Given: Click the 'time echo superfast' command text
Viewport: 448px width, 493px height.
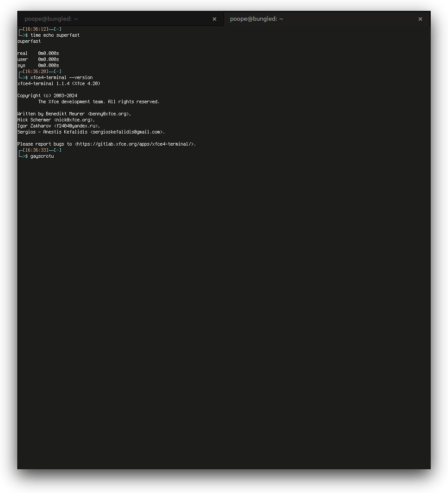Looking at the screenshot, I should [55, 35].
